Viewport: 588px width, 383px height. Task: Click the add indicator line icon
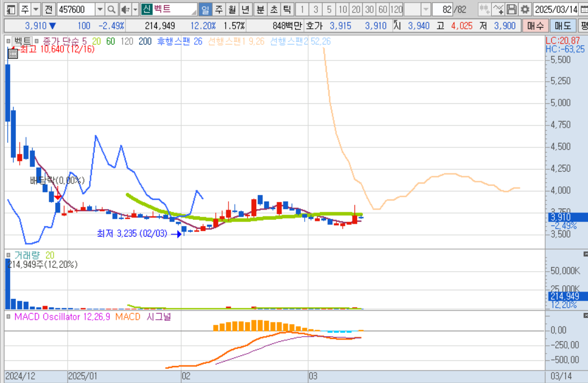[x=498, y=9]
